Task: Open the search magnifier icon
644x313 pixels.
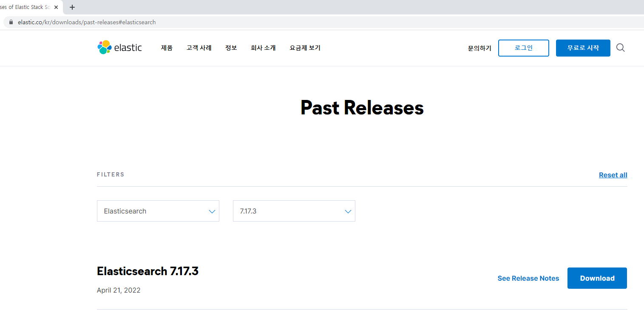Action: pyautogui.click(x=621, y=48)
